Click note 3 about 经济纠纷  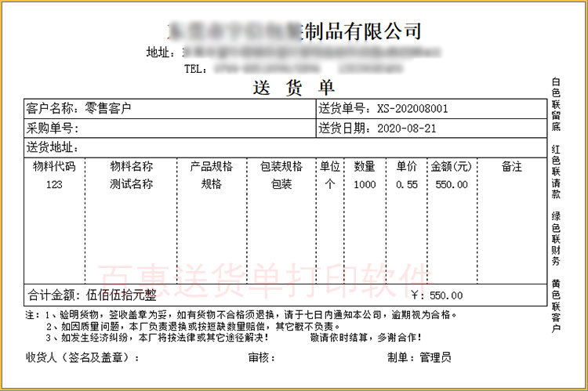[157, 338]
